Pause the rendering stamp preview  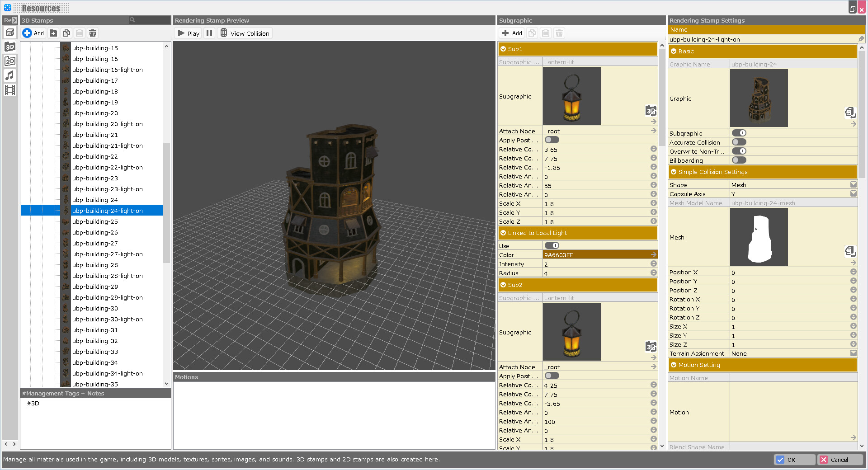[209, 33]
